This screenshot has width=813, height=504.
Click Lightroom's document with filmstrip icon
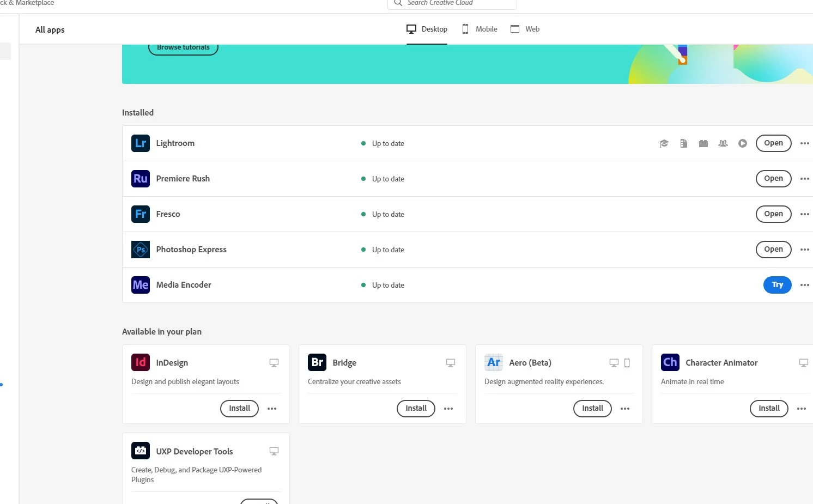click(x=683, y=143)
